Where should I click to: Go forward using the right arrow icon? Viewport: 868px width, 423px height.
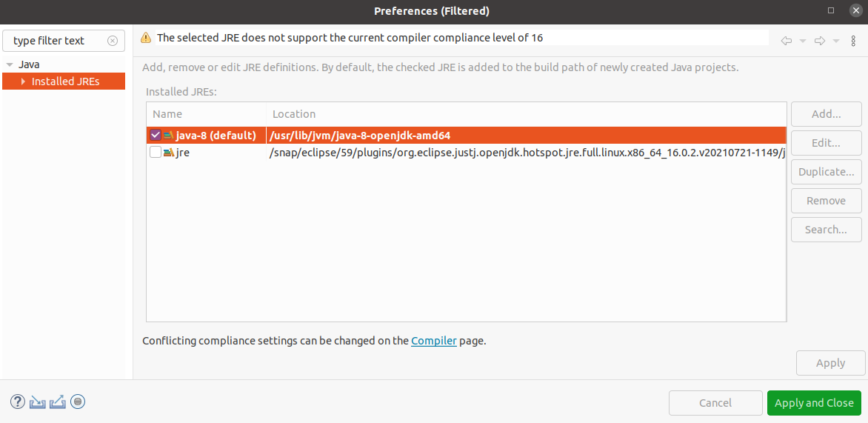[x=819, y=41]
